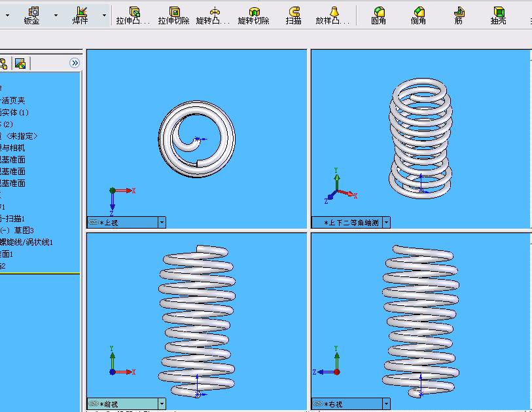The image size is (532, 412).
Task: Select the 圆角 fillet tool
Action: [x=378, y=16]
